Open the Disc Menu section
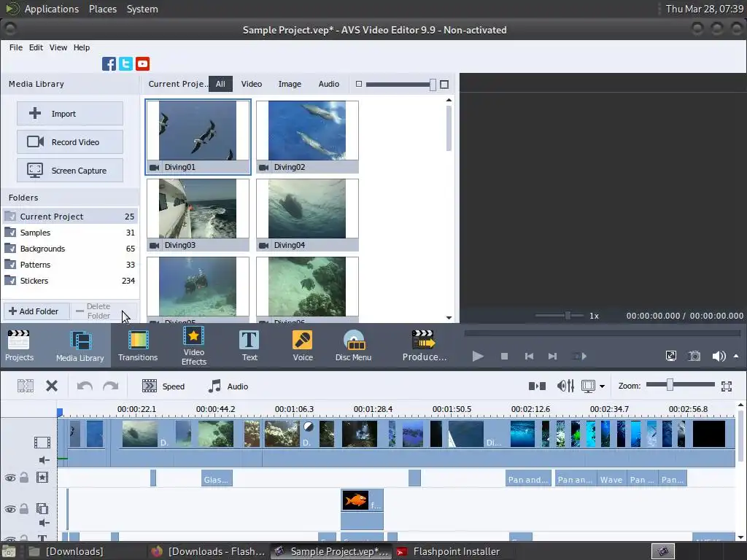Screen dimensions: 747x560 pos(353,346)
